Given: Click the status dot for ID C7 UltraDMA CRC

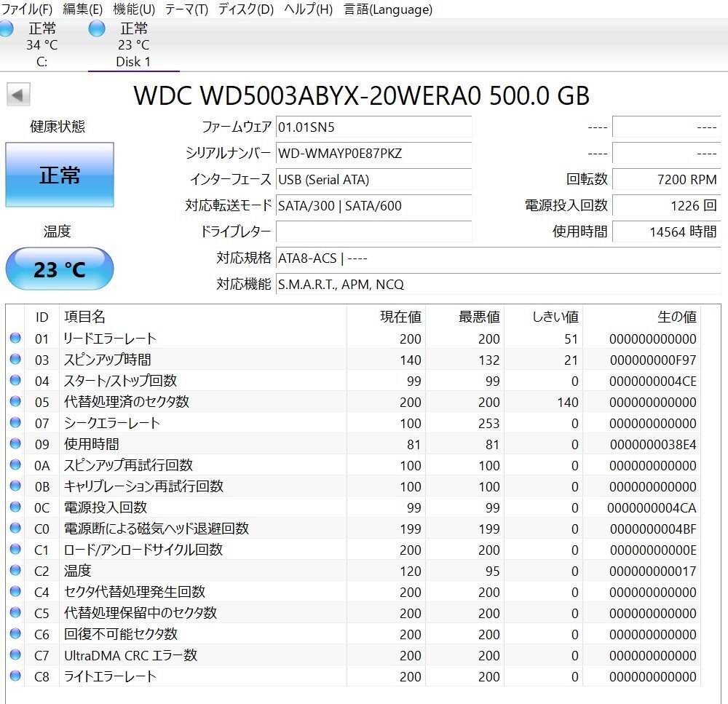Looking at the screenshot, I should 15,654.
